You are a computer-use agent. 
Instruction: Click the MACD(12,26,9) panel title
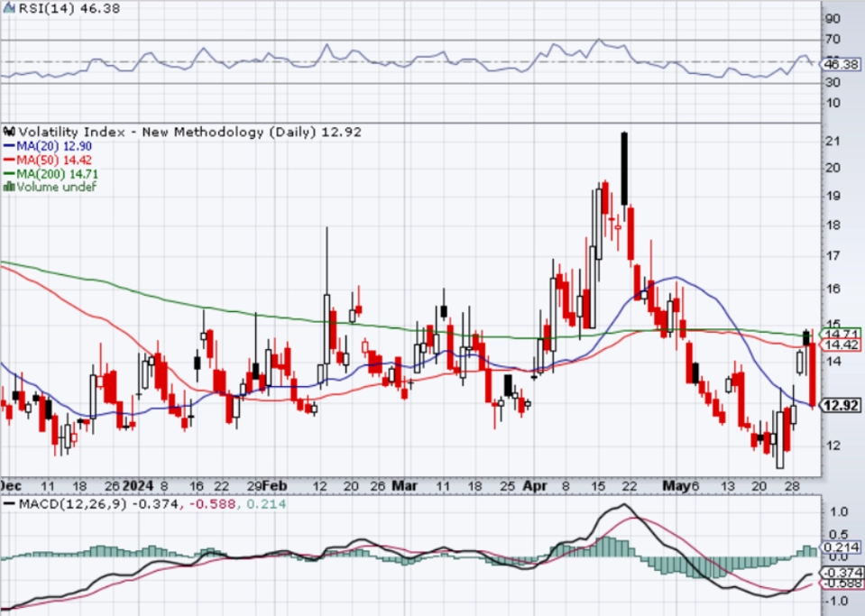point(73,504)
